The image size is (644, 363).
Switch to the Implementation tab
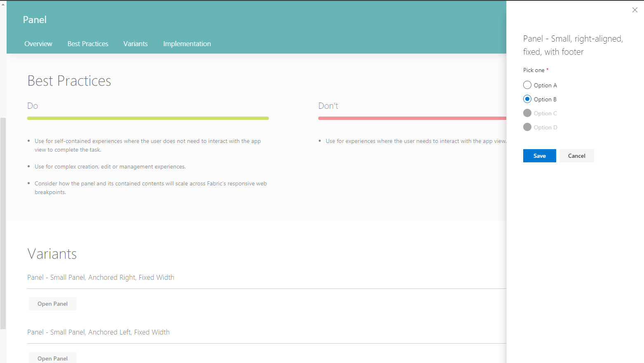point(187,44)
